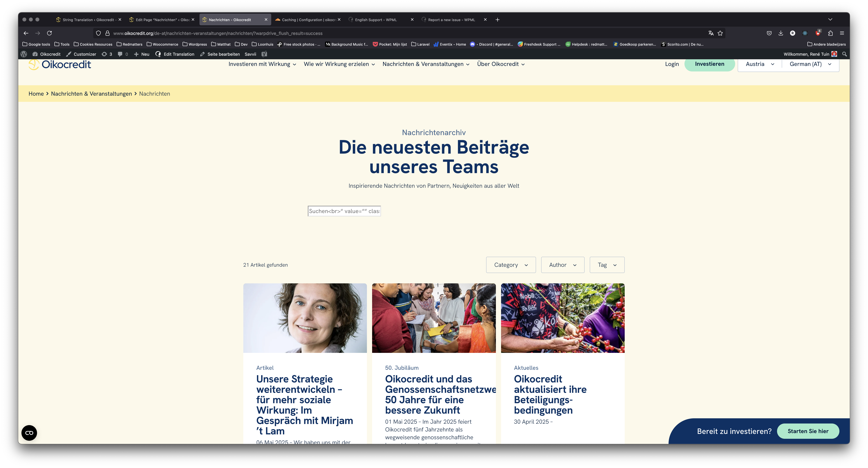Screen dimensions: 868x468
Task: Click the Suchen search input field
Action: (344, 211)
